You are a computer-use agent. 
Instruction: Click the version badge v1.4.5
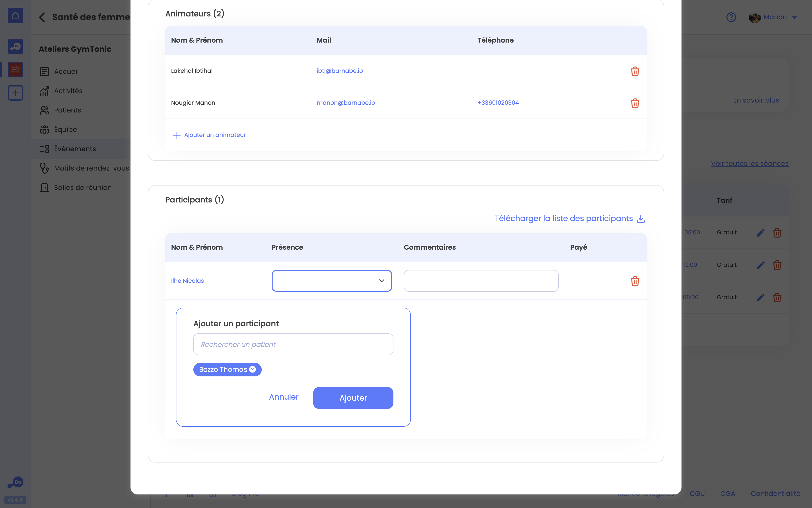[x=15, y=500]
